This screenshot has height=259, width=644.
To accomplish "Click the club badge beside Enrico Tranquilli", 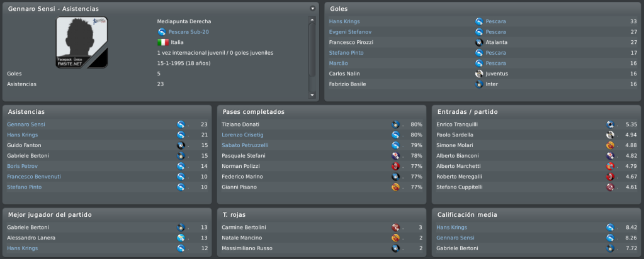I will point(611,124).
